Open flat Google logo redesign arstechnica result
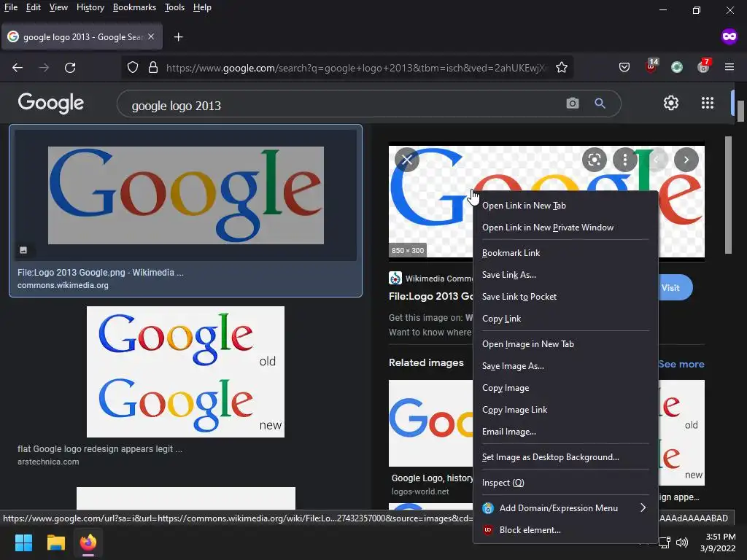Viewport: 747px width, 560px height. pyautogui.click(x=100, y=448)
